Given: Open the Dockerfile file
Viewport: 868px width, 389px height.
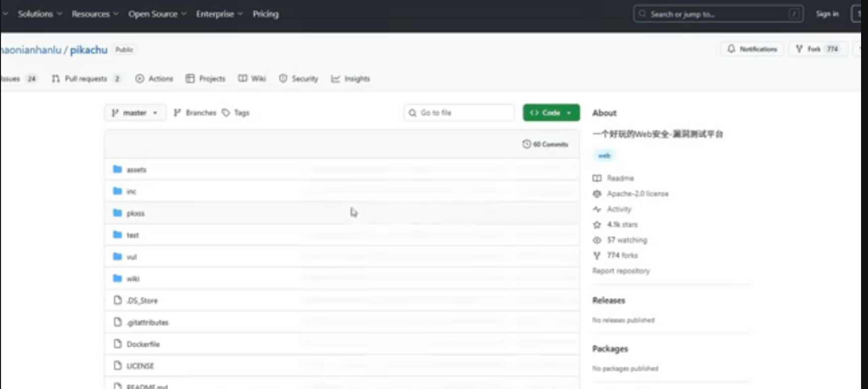Looking at the screenshot, I should coord(143,344).
